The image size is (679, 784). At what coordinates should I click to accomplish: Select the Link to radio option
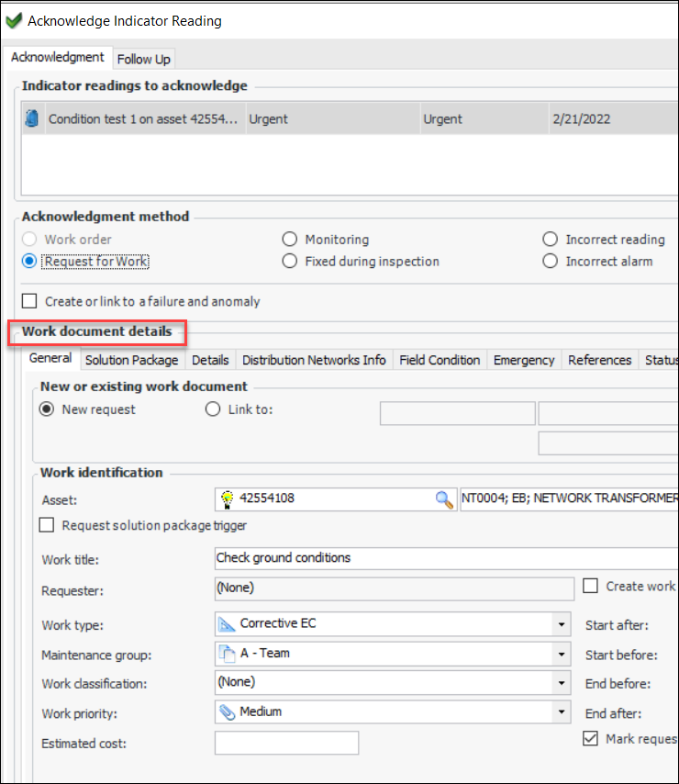coord(213,409)
